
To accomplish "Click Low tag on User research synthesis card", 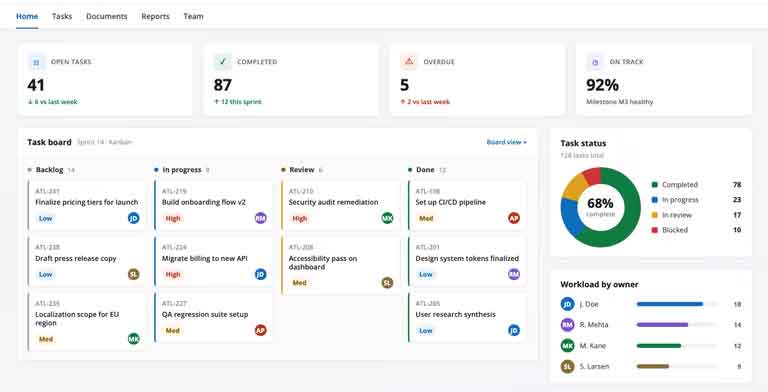I will click(x=426, y=331).
